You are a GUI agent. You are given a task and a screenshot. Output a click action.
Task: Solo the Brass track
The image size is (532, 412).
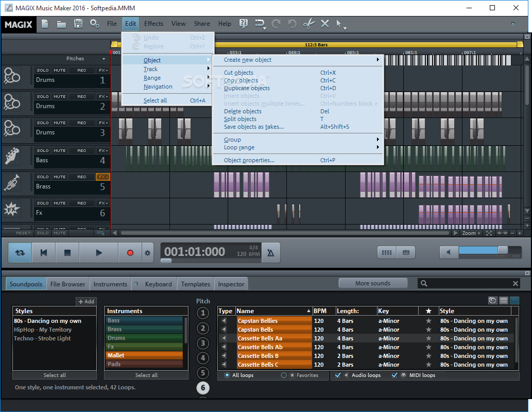[43, 177]
